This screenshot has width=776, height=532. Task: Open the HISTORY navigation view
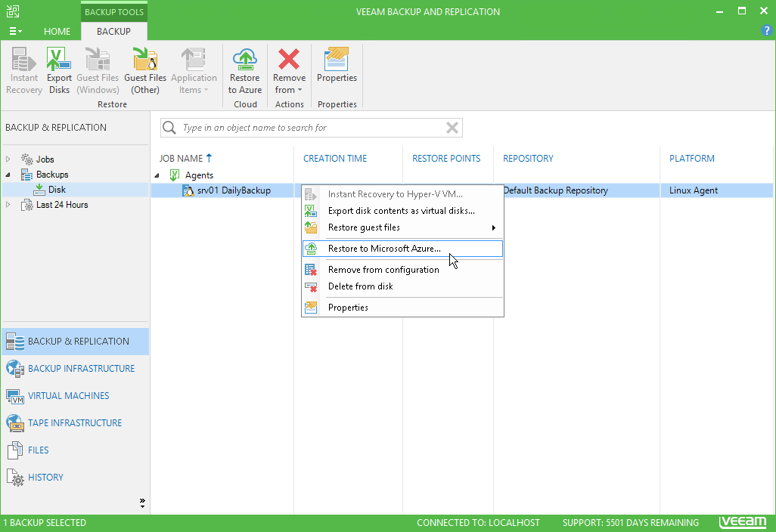coord(75,477)
